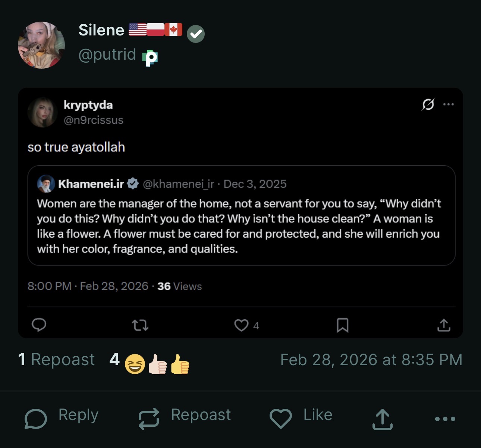This screenshot has height=448, width=481.
Task: Open the embedded tweet's three-dot menu
Action: click(448, 104)
